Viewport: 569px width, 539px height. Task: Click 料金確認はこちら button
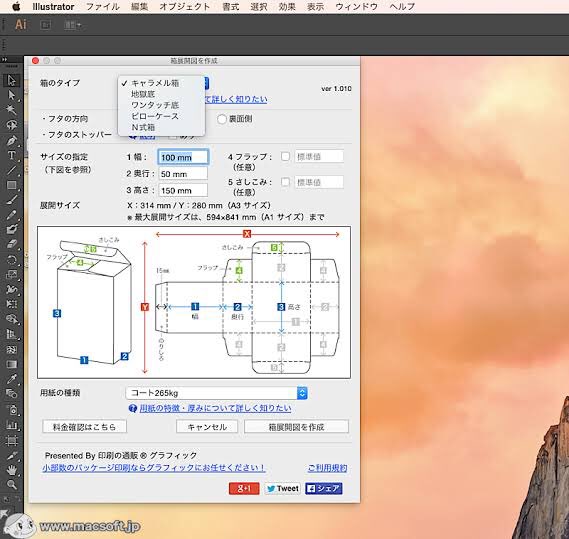tap(85, 427)
